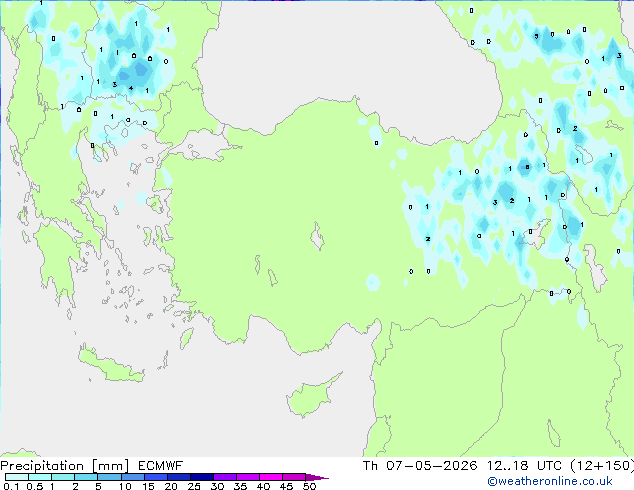Select the 30–35 mm purple legend swatch

224,477
